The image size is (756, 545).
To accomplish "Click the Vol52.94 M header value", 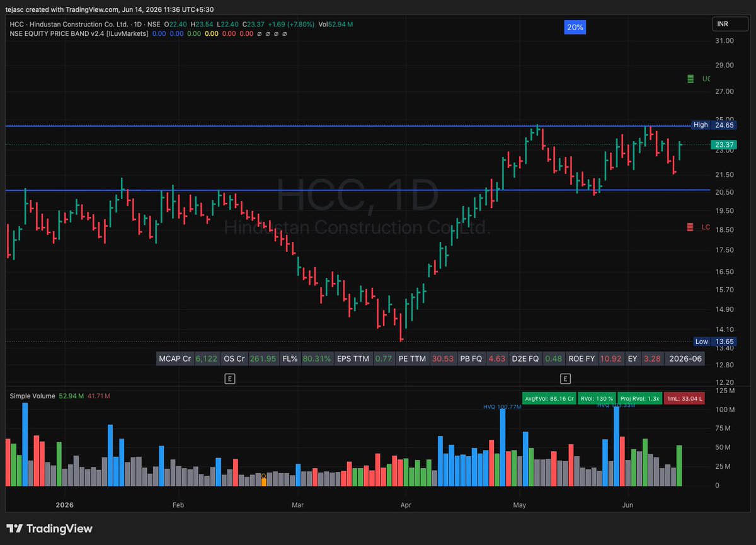I will point(336,25).
